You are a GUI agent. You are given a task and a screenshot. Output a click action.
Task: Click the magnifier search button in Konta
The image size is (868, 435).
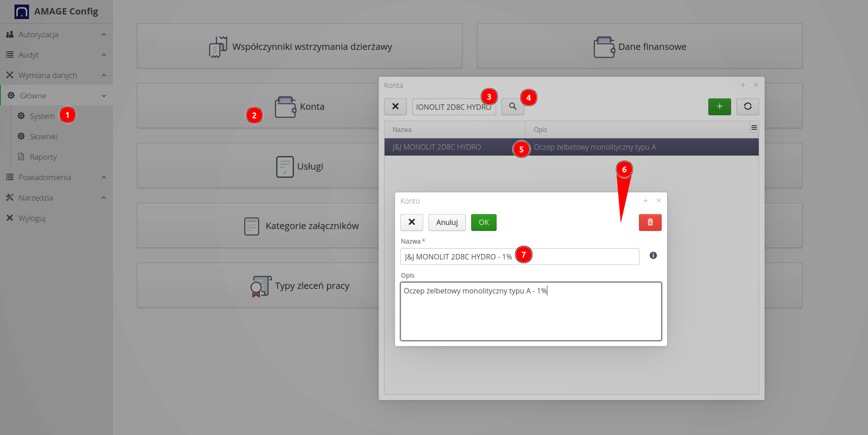512,106
